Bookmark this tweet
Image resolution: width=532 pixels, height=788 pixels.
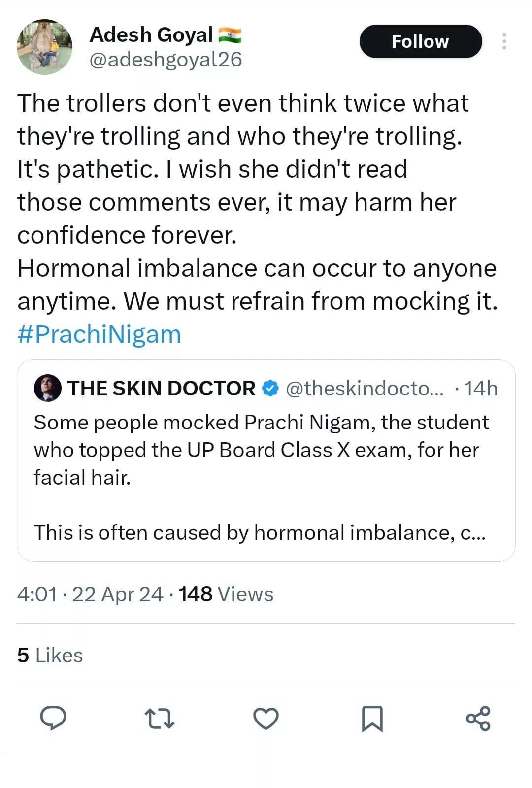pyautogui.click(x=372, y=718)
